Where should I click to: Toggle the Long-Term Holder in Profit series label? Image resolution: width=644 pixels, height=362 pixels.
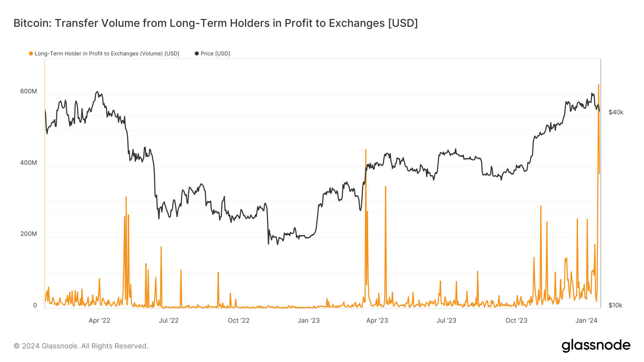pos(107,54)
